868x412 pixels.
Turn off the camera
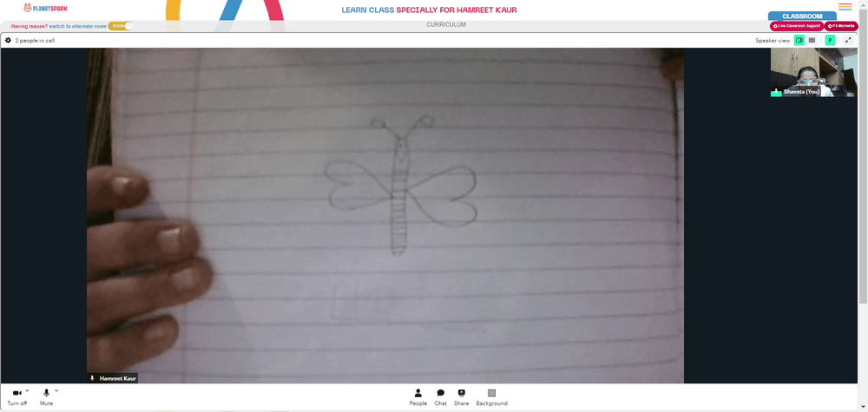pos(17,397)
